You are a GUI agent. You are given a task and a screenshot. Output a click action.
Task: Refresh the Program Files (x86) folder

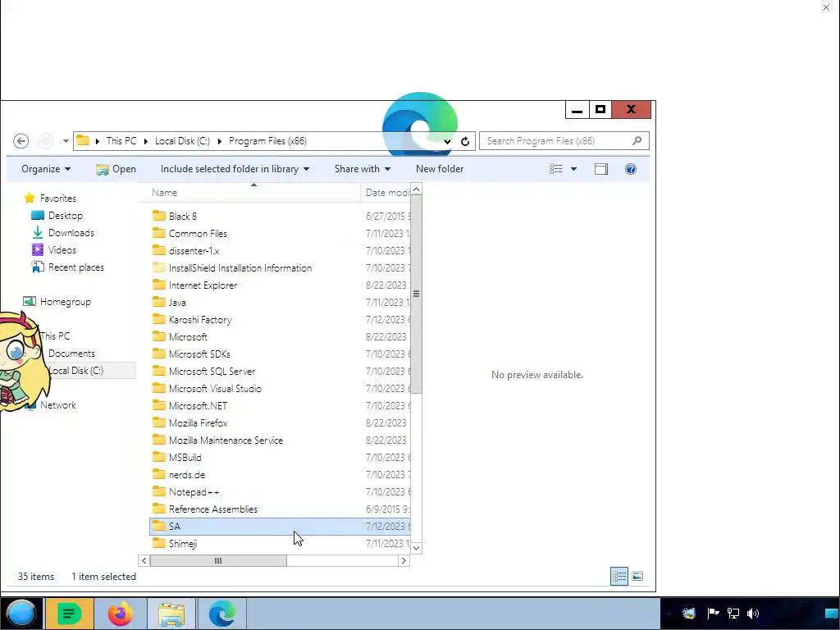point(465,141)
